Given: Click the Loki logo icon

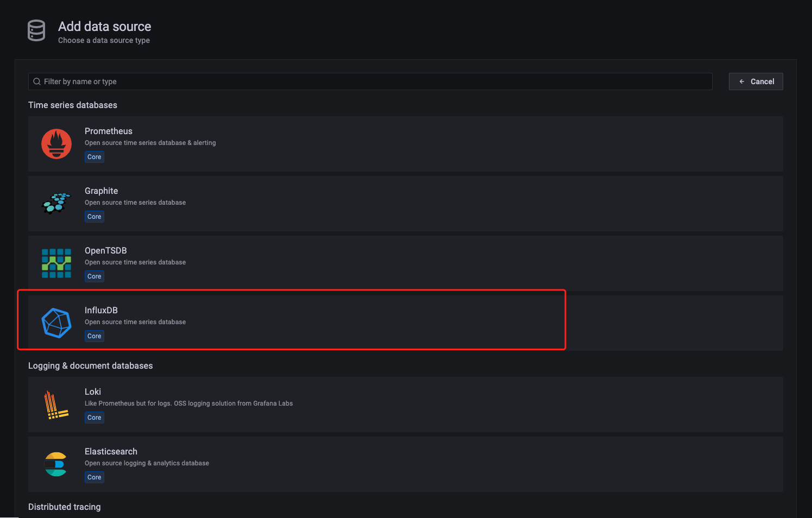Looking at the screenshot, I should 56,405.
